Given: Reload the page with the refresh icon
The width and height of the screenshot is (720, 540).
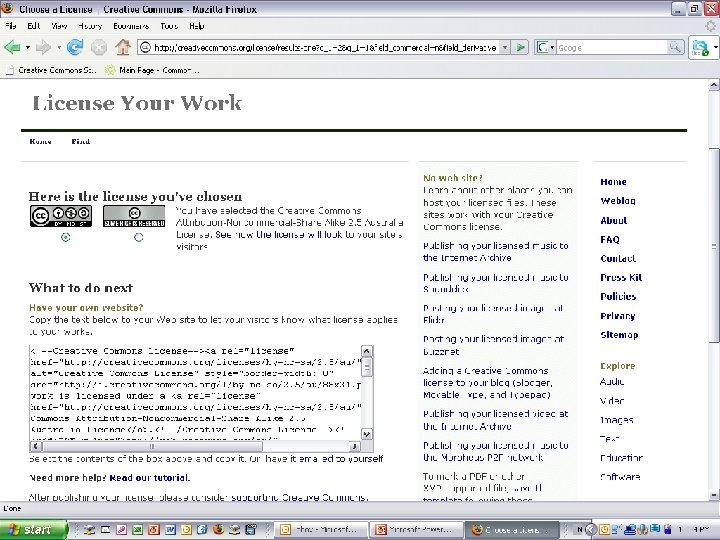Looking at the screenshot, I should [x=75, y=47].
